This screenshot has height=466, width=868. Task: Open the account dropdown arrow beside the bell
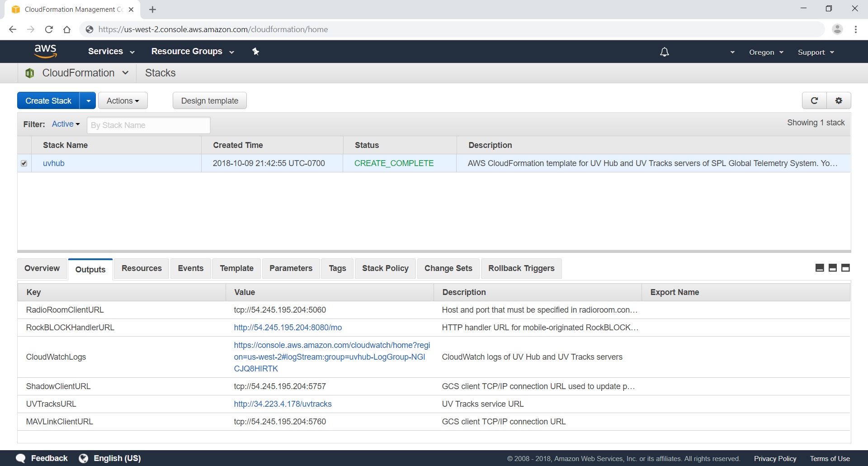pos(732,52)
